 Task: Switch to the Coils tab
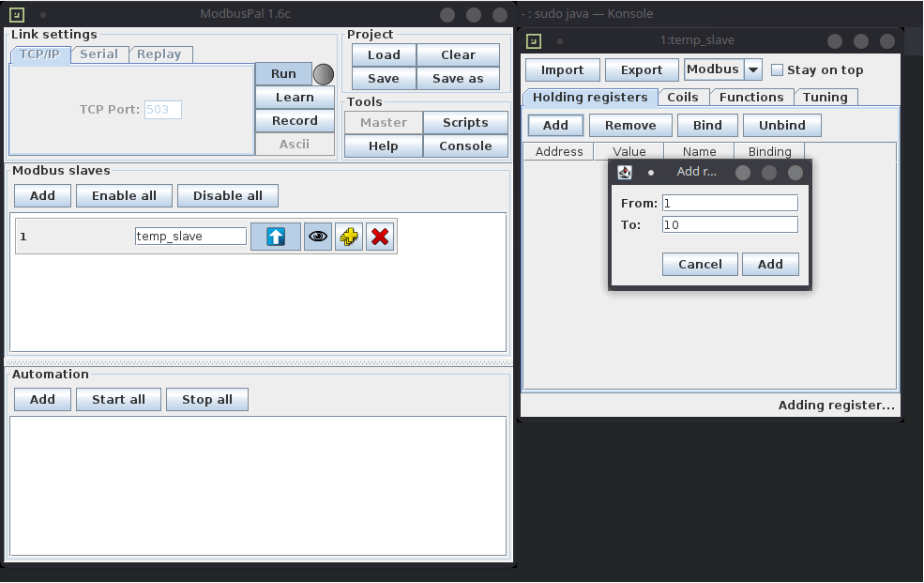[x=682, y=97]
